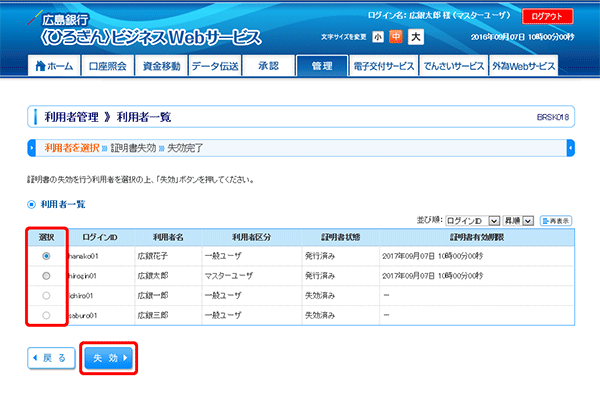Click the user name 広銀花子
This screenshot has width=600, height=399.
pos(153,256)
